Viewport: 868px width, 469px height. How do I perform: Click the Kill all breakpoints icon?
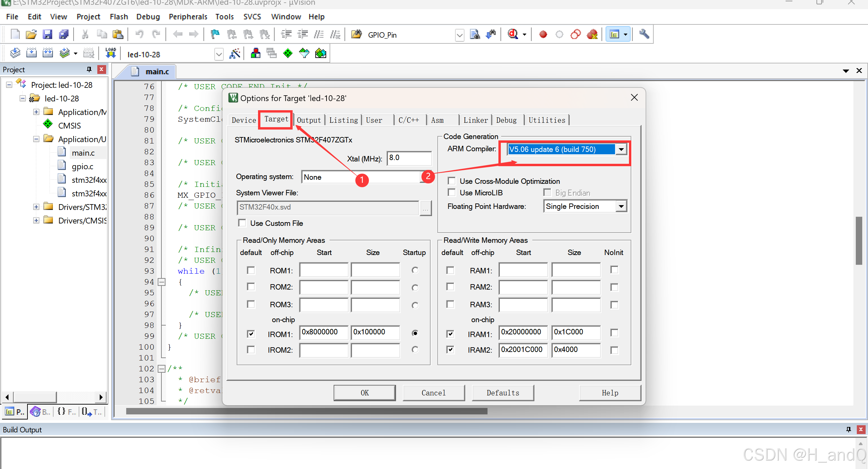[x=592, y=34]
